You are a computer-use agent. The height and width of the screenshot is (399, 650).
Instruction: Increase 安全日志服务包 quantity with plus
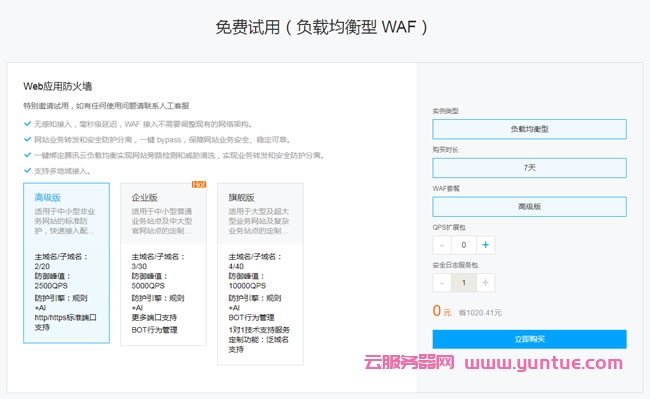pos(485,283)
